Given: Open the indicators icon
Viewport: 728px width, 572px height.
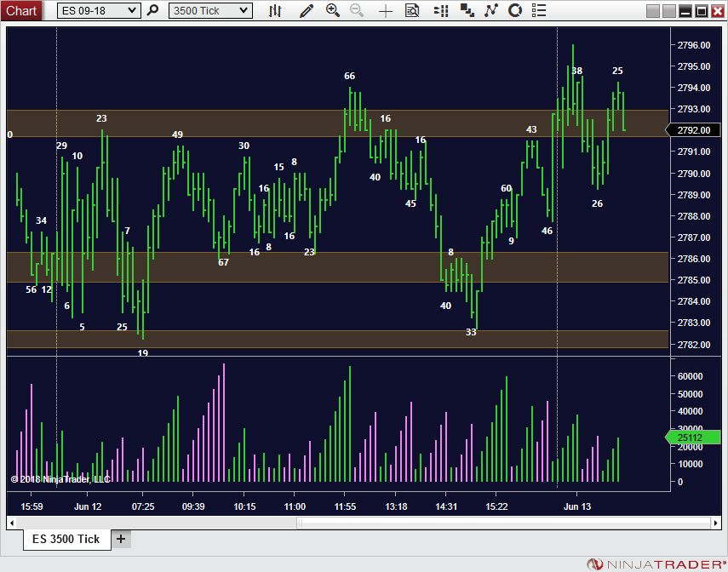Looking at the screenshot, I should point(491,10).
